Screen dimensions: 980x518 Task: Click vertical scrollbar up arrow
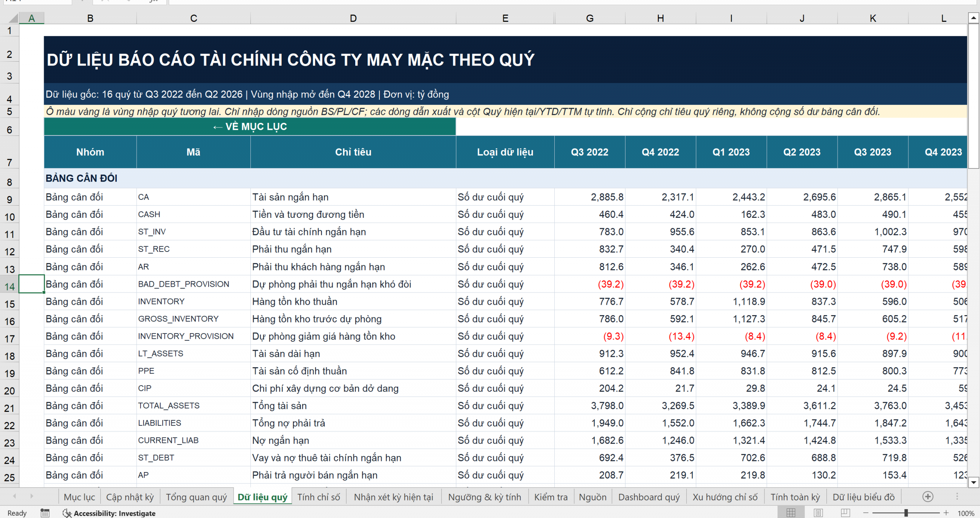[x=973, y=18]
